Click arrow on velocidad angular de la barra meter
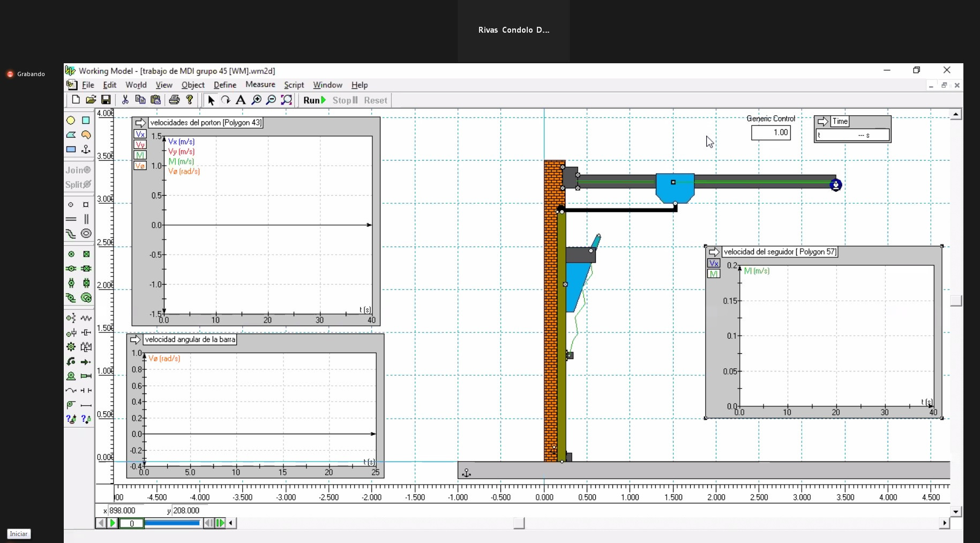The image size is (980, 543). pos(135,340)
